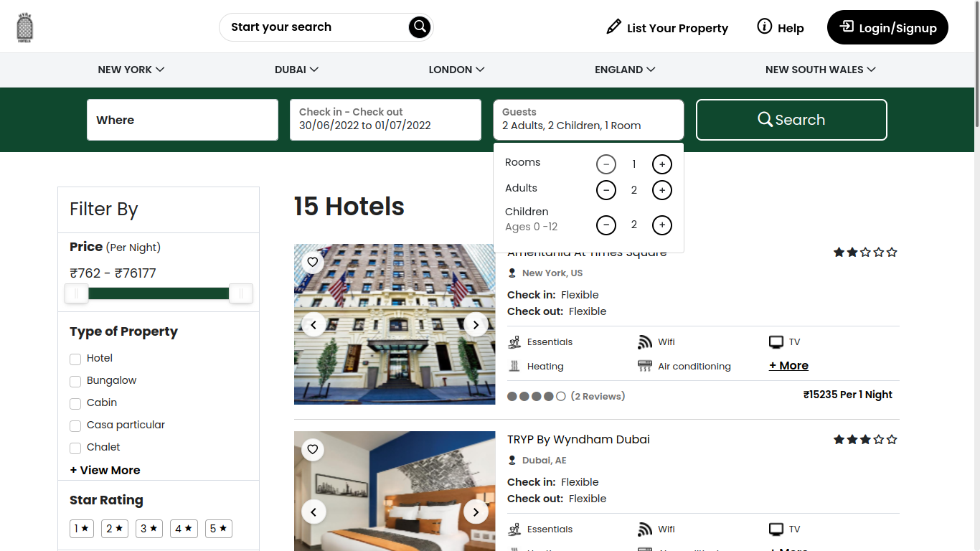The height and width of the screenshot is (551, 980).
Task: Expand the NEW YORK destination dropdown
Action: point(131,70)
